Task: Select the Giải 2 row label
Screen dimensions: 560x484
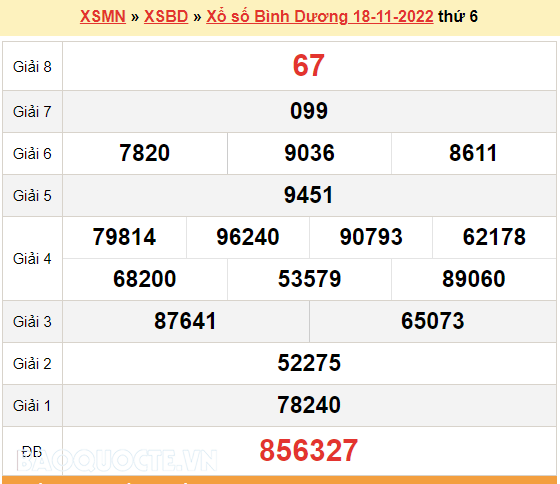Action: point(32,364)
